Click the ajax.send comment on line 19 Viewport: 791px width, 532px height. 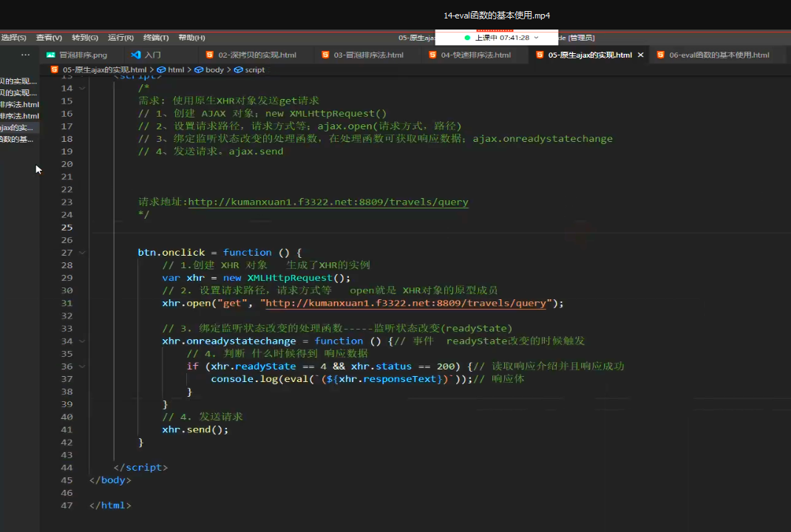pos(256,151)
